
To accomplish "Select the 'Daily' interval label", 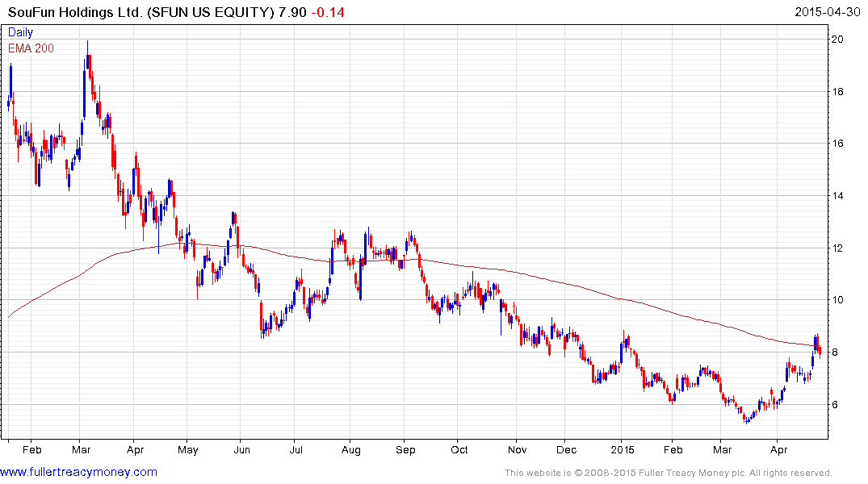I will [x=20, y=32].
